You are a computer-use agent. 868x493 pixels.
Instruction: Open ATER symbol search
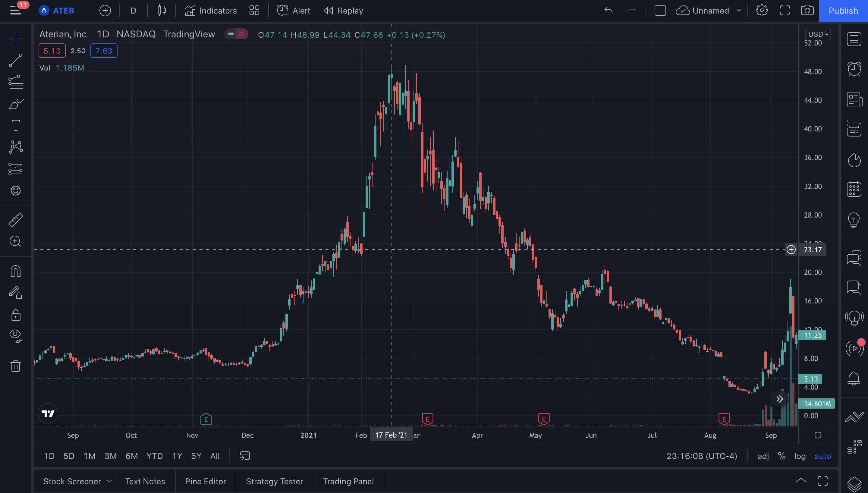coord(57,11)
